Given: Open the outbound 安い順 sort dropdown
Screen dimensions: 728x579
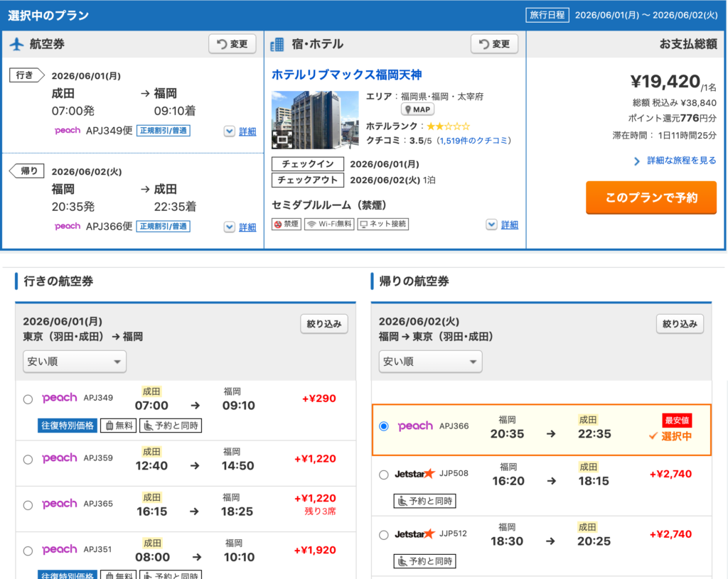Looking at the screenshot, I should 74,362.
